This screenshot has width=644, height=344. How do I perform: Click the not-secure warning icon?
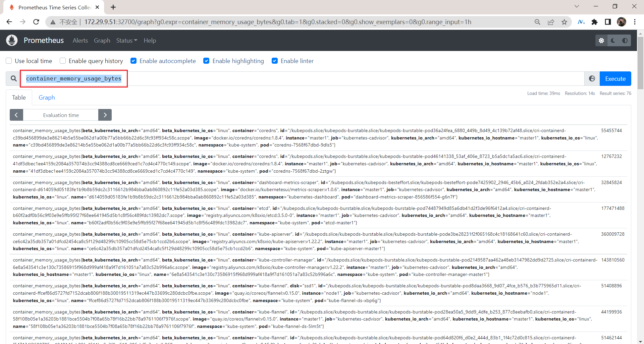(x=53, y=22)
